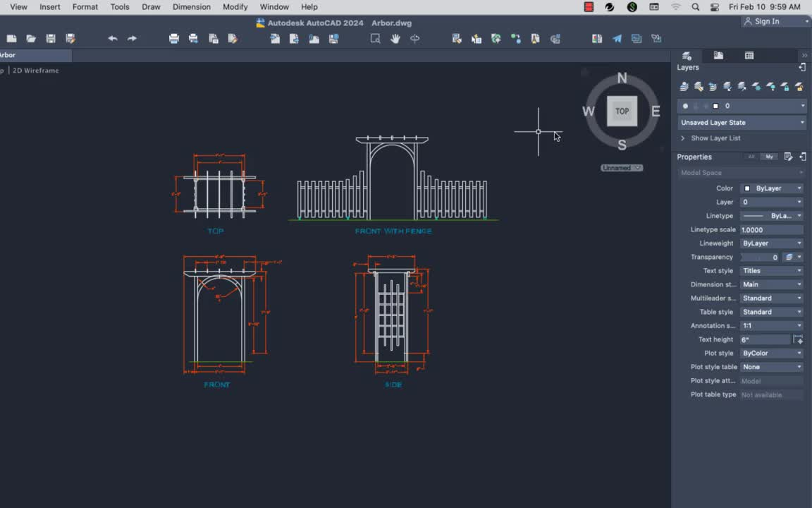
Task: Open the current layer dropdown
Action: [742, 106]
